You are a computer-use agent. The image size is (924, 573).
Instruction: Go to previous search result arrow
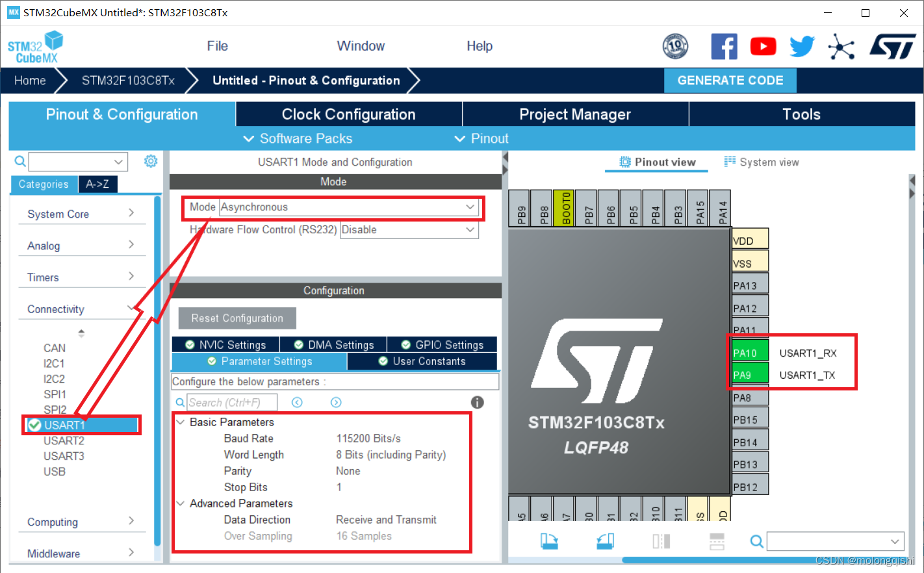click(297, 402)
